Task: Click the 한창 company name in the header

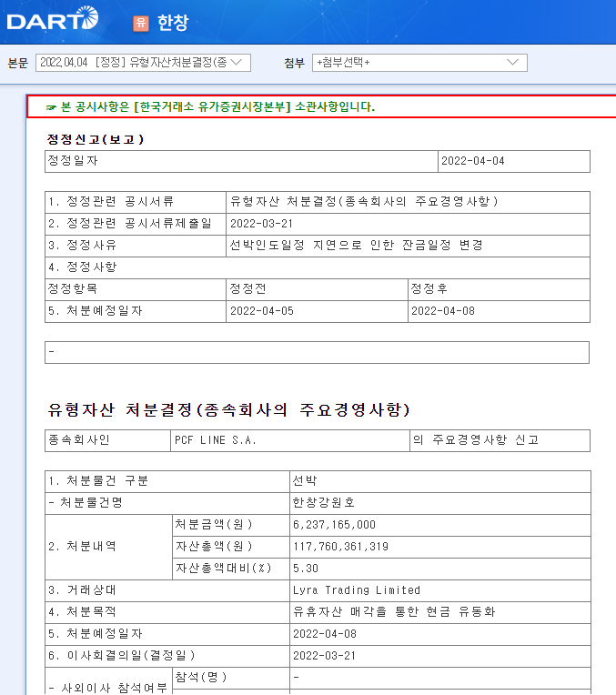Action: (x=173, y=23)
